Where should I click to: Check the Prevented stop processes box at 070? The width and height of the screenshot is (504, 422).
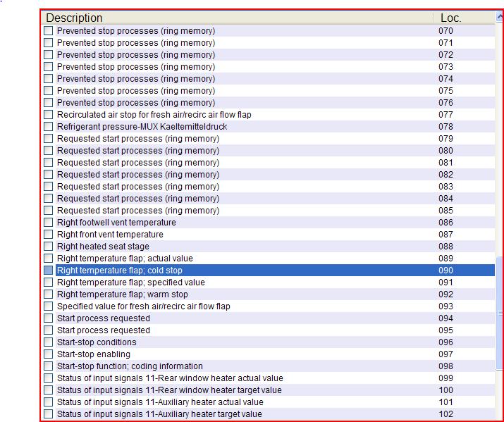[48, 31]
